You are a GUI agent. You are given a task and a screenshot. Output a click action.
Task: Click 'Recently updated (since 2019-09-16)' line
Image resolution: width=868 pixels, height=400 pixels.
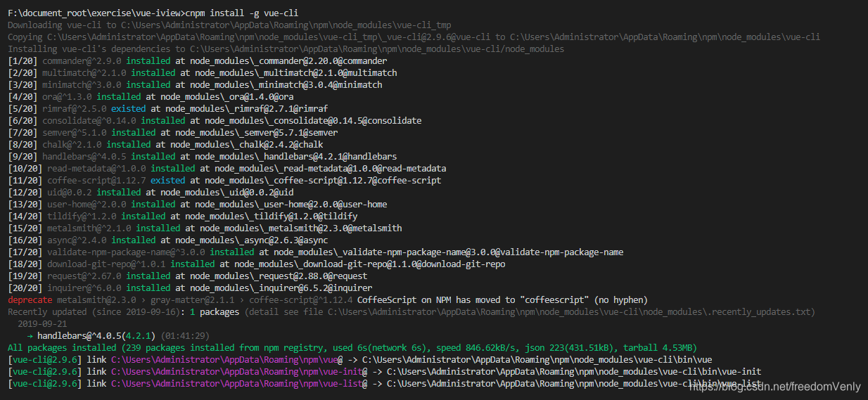tap(411, 311)
